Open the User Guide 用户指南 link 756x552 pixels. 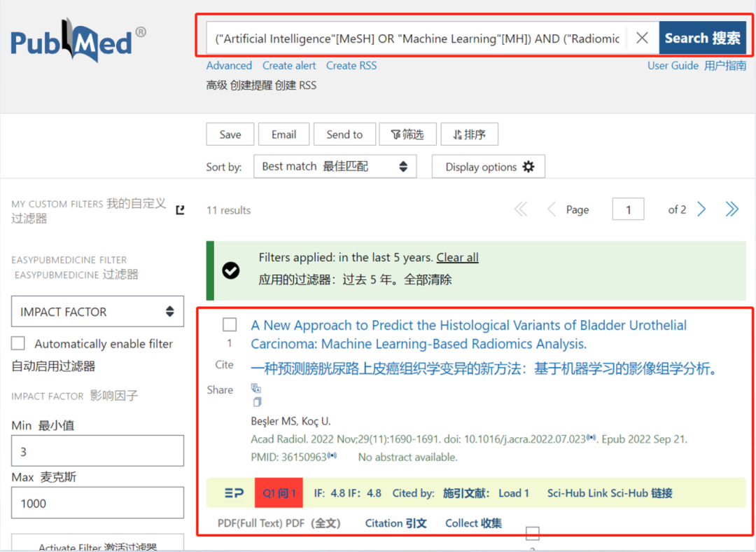click(696, 66)
